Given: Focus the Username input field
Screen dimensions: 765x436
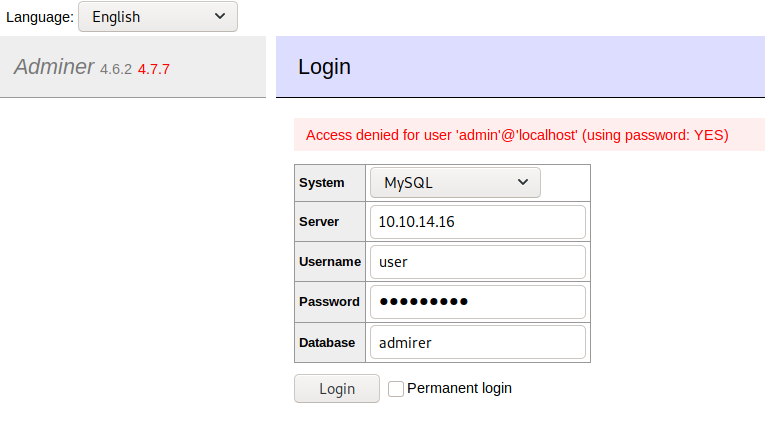Looking at the screenshot, I should (478, 262).
